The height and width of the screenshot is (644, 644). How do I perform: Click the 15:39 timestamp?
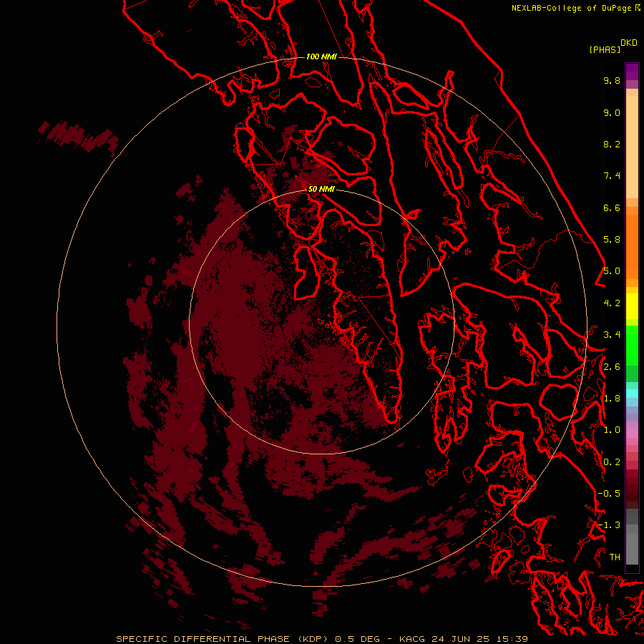[512, 639]
